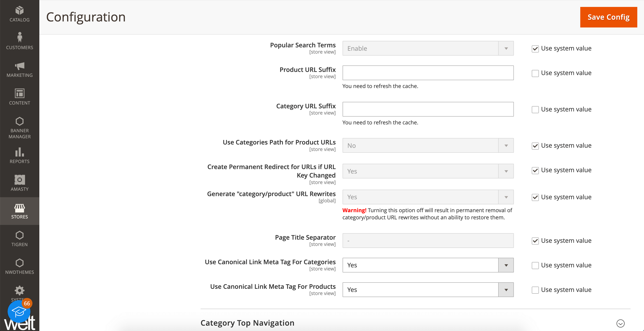Open Use Canonical Link Meta Tag For Categories dropdown
Image resolution: width=644 pixels, height=331 pixels.
428,265
